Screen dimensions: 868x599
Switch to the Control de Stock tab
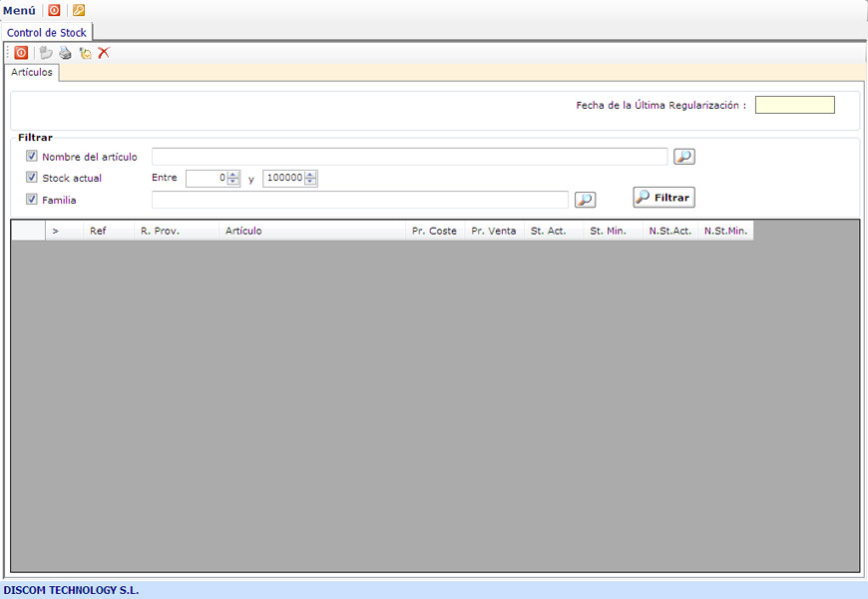coord(47,33)
